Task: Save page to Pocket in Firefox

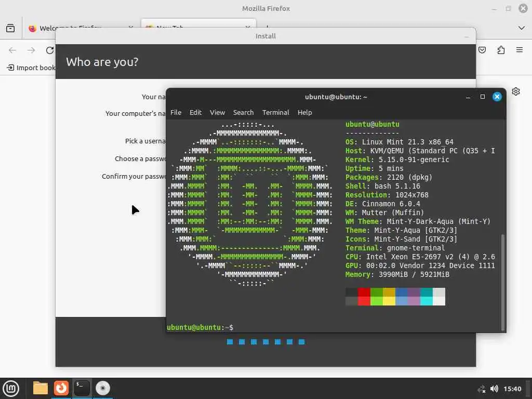Action: pos(482,50)
